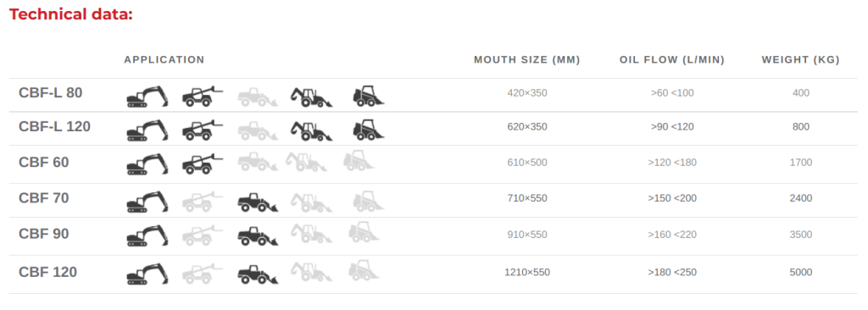This screenshot has height=310, width=868.
Task: Click the OIL FLOW (L/MIN) column header
Action: click(672, 60)
